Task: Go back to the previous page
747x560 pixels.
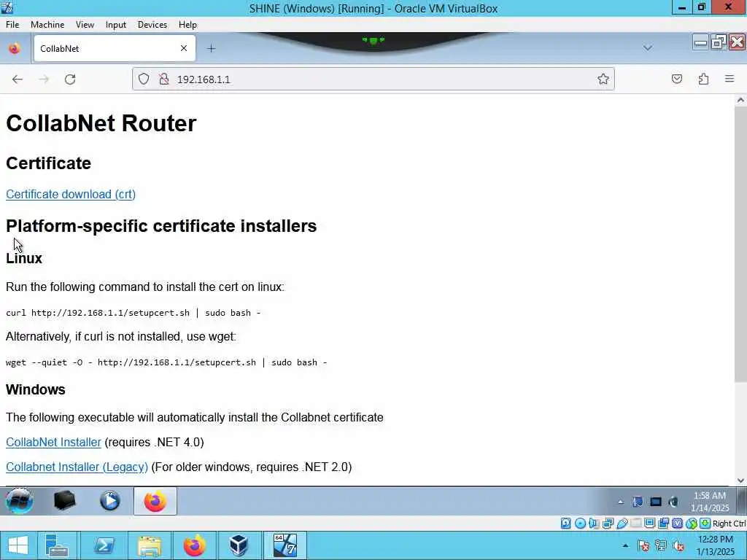Action: pyautogui.click(x=18, y=79)
